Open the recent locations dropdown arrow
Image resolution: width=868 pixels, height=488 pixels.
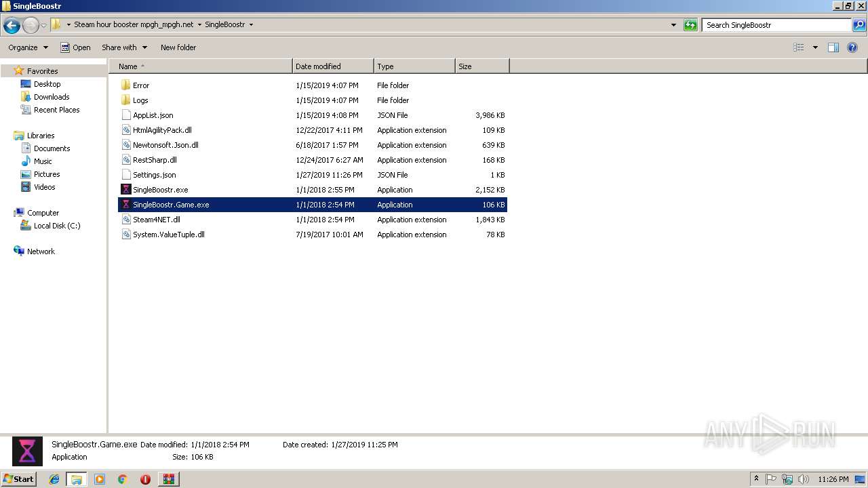click(x=43, y=26)
